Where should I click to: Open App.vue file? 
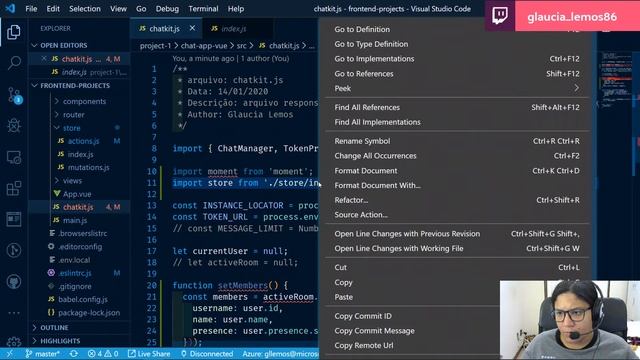coord(77,194)
